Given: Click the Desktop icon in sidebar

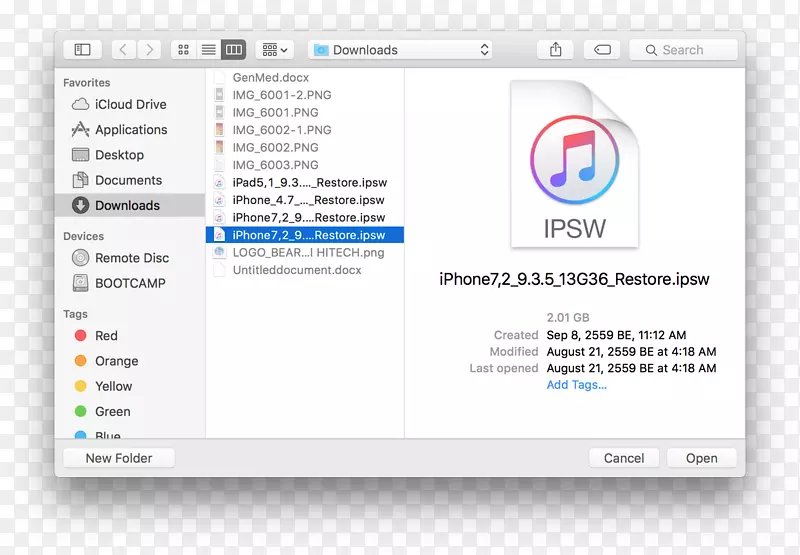Looking at the screenshot, I should (x=80, y=155).
